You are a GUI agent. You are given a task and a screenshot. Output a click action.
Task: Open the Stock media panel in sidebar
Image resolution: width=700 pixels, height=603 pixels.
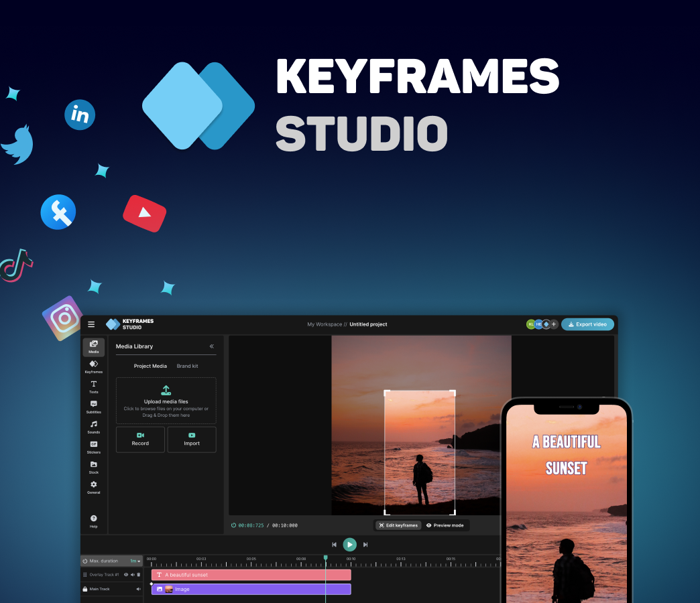coord(94,467)
